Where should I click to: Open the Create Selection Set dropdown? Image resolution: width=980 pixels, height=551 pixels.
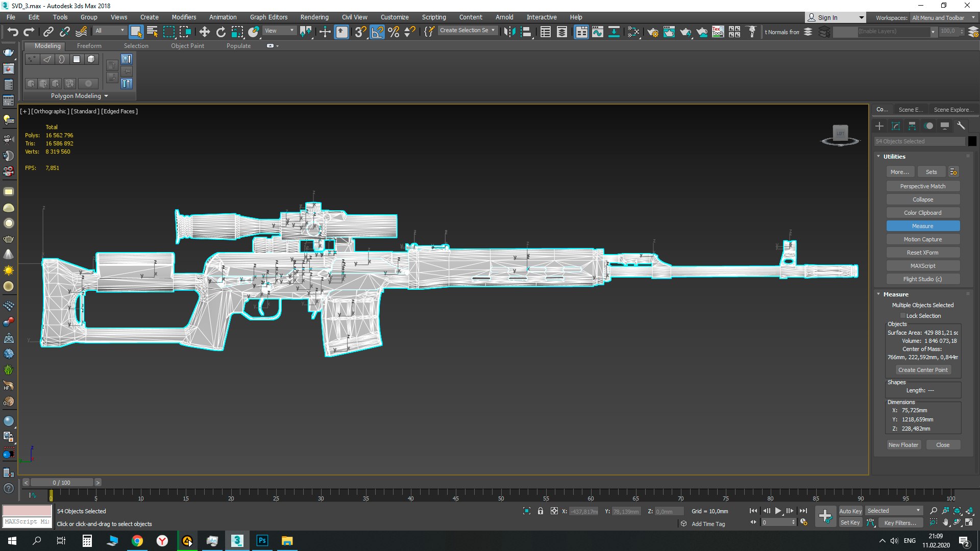click(x=468, y=31)
